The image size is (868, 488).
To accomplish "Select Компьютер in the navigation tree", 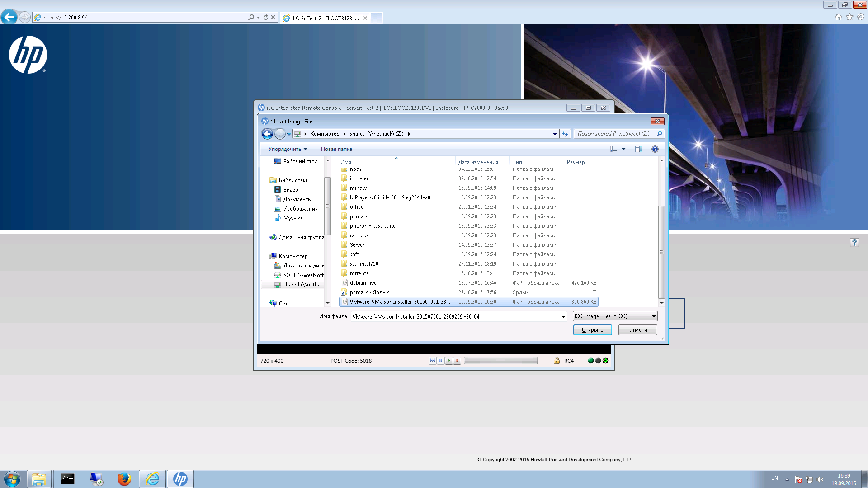I will (288, 256).
